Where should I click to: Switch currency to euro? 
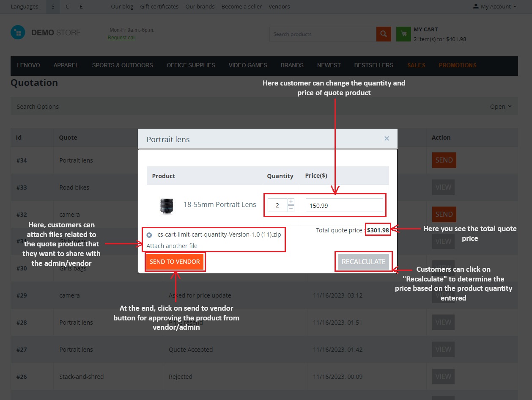pos(67,6)
